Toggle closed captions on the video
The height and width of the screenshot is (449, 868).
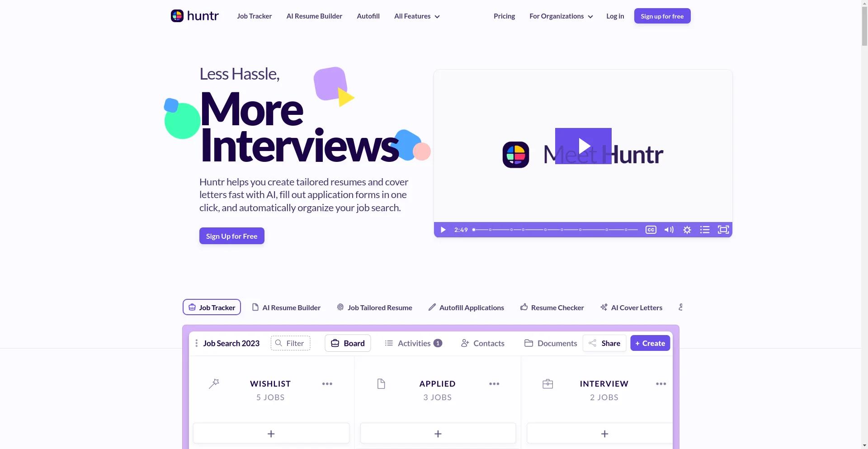pos(651,230)
